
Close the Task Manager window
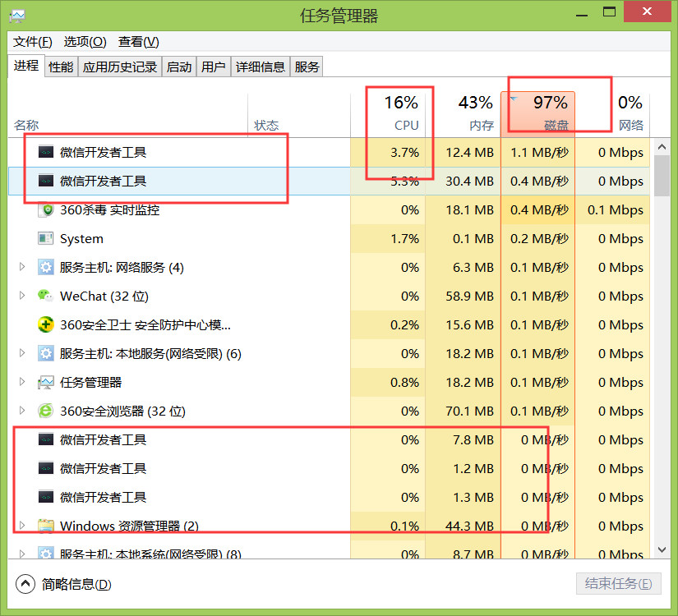pos(647,11)
